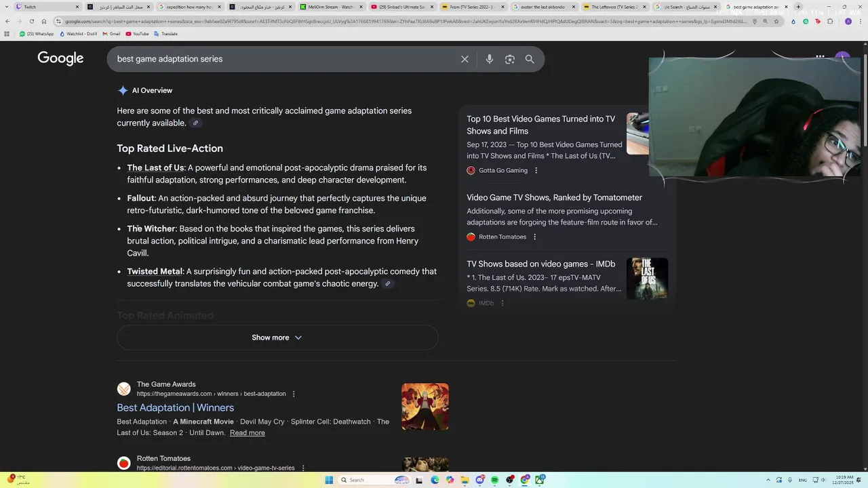This screenshot has height=488, width=868.
Task: Click 'Read more' under Game Awards result
Action: point(247,433)
